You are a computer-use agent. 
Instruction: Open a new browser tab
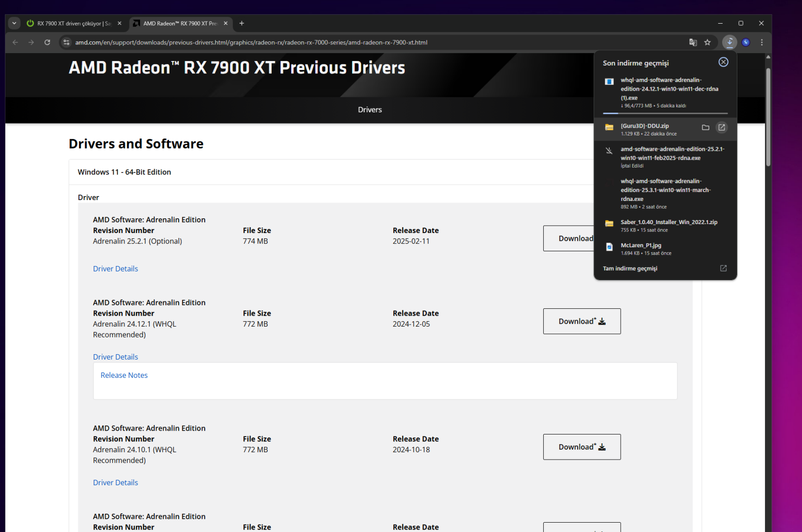coord(242,23)
